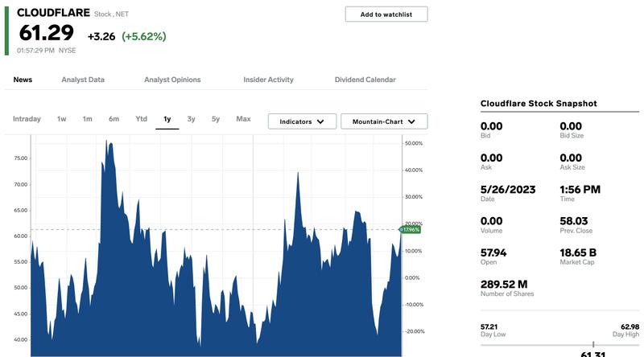644x357 pixels.
Task: Click the 289.52 M shares value
Action: pyautogui.click(x=504, y=285)
